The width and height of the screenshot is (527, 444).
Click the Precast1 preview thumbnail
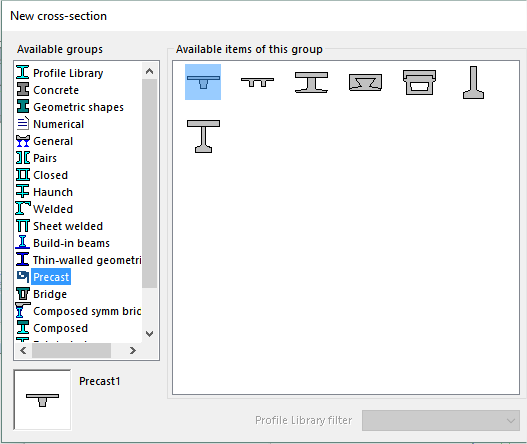[x=42, y=400]
